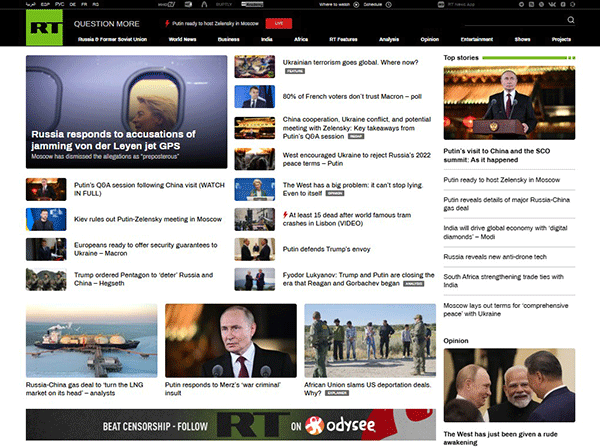Open 'South Africa strengthening trade ties' story
The height and width of the screenshot is (447, 600).
[x=504, y=281]
